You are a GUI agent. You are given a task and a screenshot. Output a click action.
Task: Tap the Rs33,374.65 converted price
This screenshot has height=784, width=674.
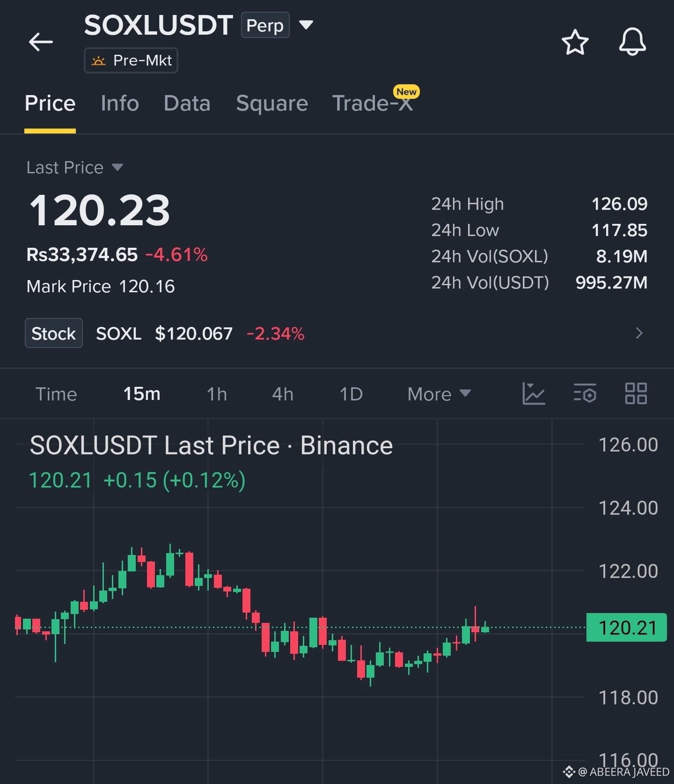pos(82,255)
